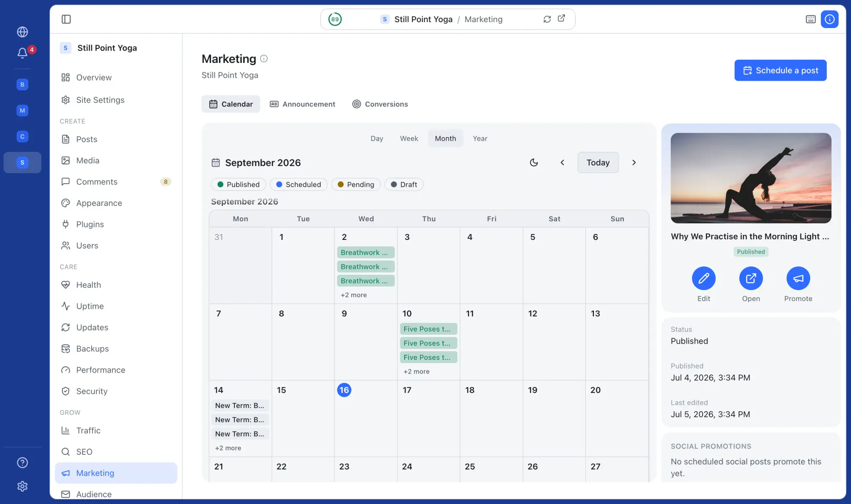Open the globe icon in left rail
The height and width of the screenshot is (504, 851).
click(23, 32)
